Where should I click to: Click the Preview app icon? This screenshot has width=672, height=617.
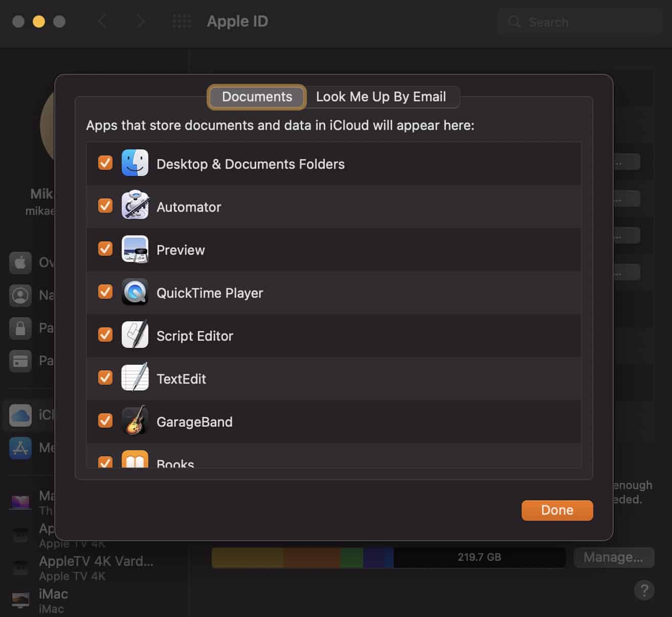coord(135,249)
